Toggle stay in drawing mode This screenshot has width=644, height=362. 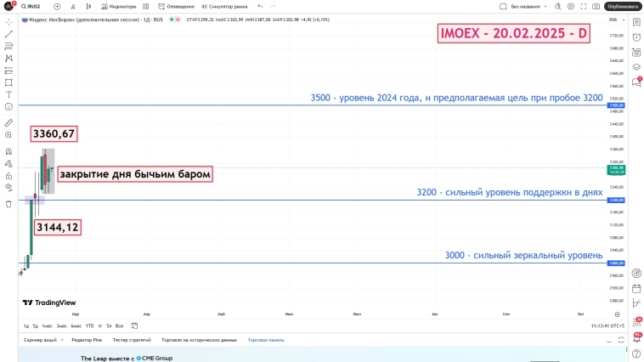click(8, 163)
